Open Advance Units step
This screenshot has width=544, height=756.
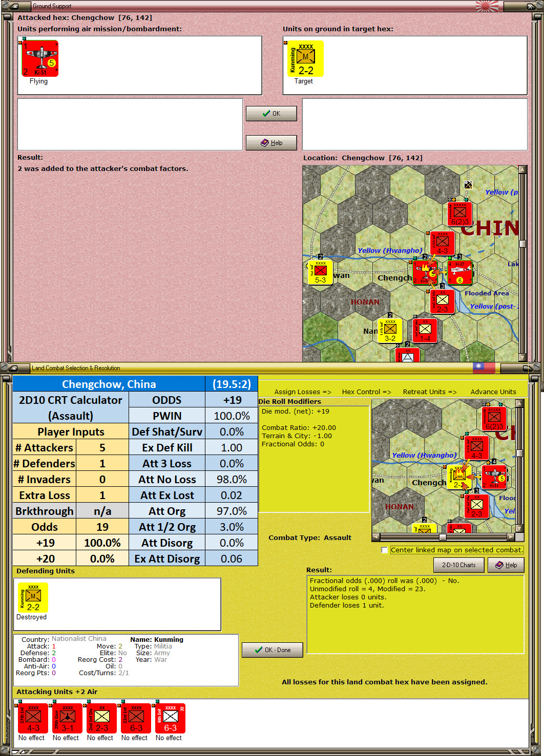[x=493, y=392]
